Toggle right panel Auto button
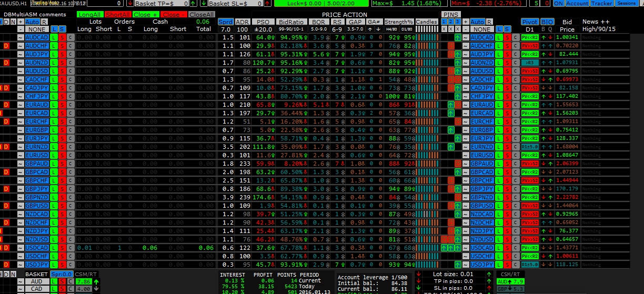Viewport: 644px width, 294px height. tap(477, 22)
